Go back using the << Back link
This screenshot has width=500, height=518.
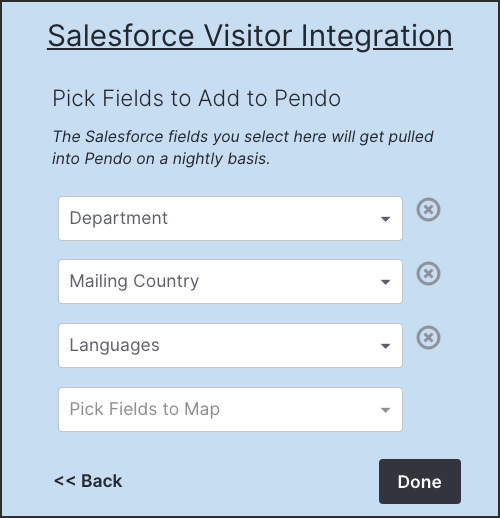point(88,481)
